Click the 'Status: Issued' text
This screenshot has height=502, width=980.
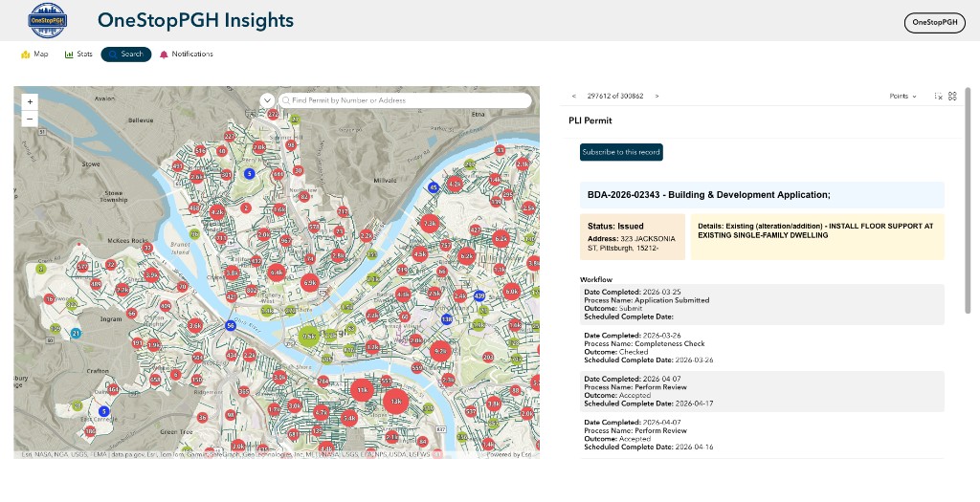[615, 226]
